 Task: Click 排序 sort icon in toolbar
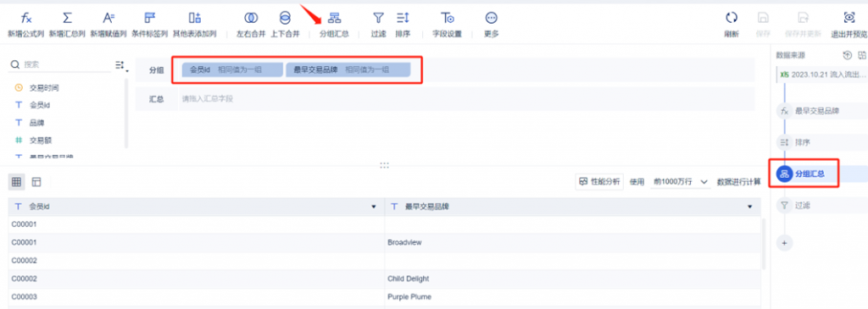pyautogui.click(x=403, y=19)
